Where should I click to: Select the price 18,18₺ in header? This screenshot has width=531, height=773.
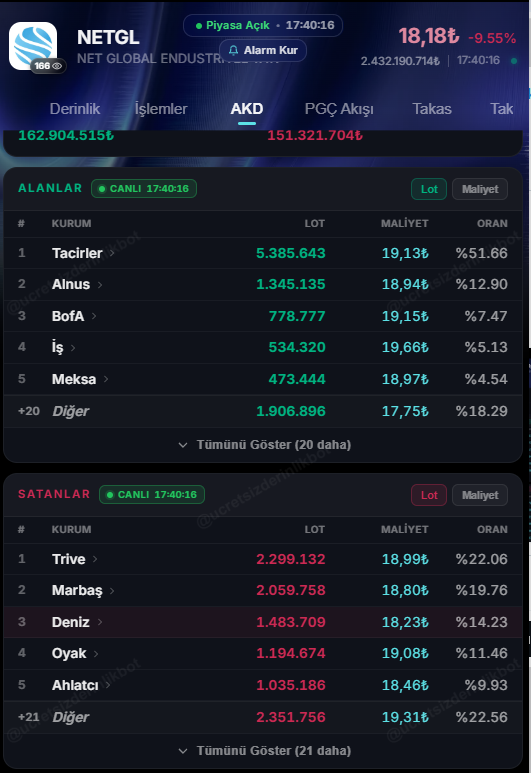tap(428, 36)
